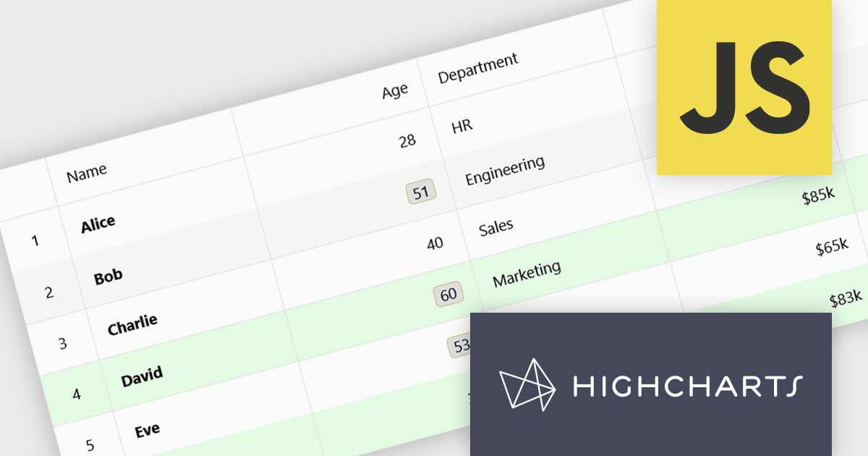This screenshot has height=456, width=868.
Task: Select row number 5
Action: click(x=90, y=445)
